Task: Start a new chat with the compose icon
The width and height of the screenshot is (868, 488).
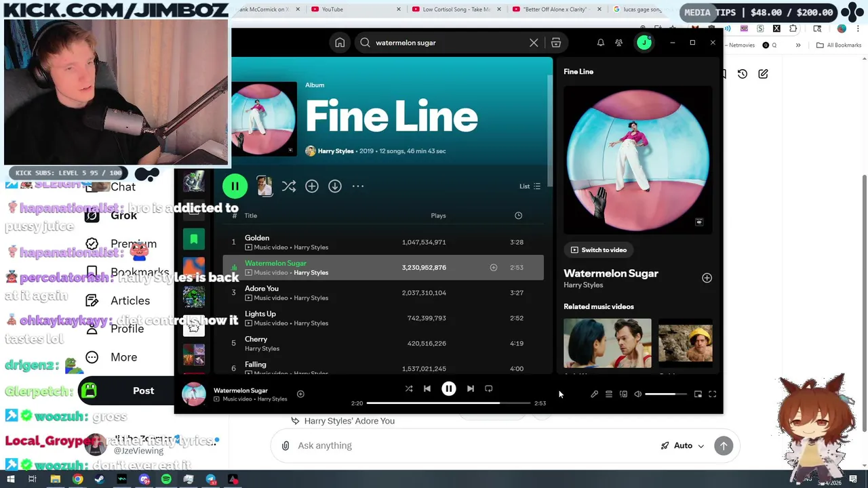Action: [763, 74]
